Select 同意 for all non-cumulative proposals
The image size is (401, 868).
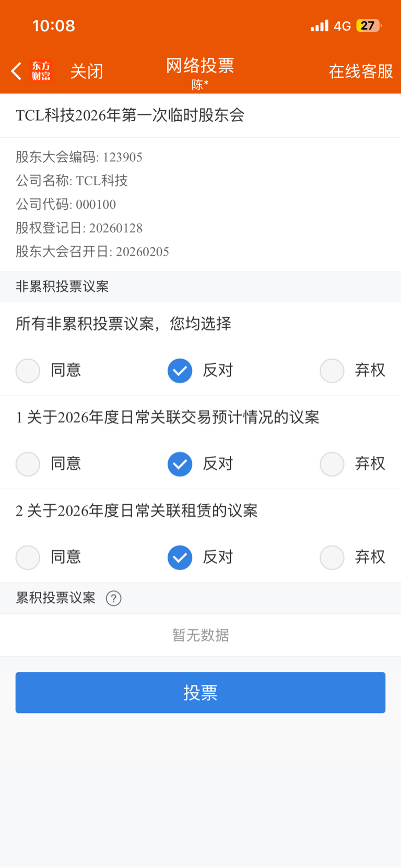[x=28, y=371]
